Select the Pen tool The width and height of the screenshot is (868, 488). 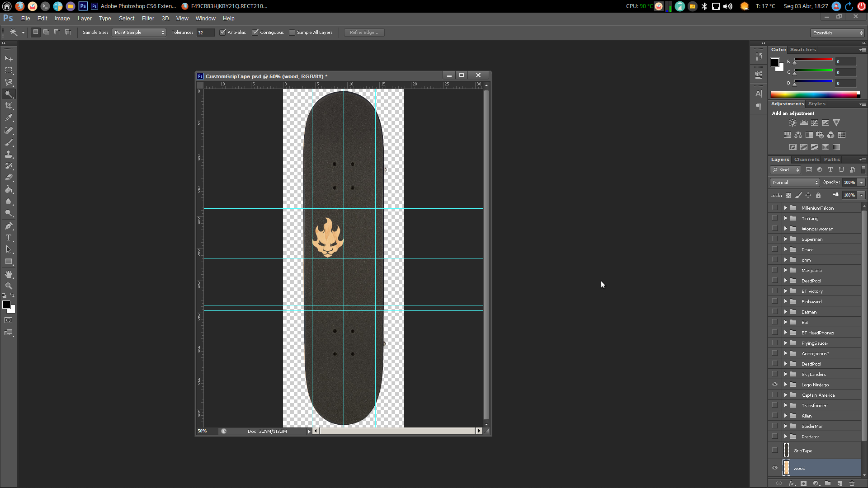[x=9, y=226]
